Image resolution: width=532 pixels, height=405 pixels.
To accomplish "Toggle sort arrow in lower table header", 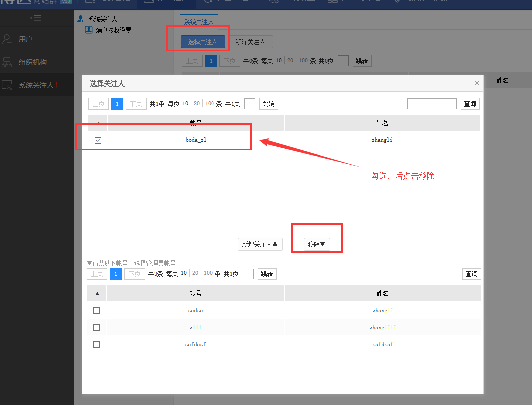I will point(97,294).
